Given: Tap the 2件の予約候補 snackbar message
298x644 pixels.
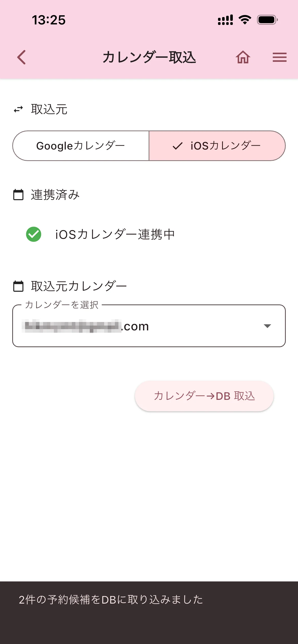Looking at the screenshot, I should click(111, 600).
